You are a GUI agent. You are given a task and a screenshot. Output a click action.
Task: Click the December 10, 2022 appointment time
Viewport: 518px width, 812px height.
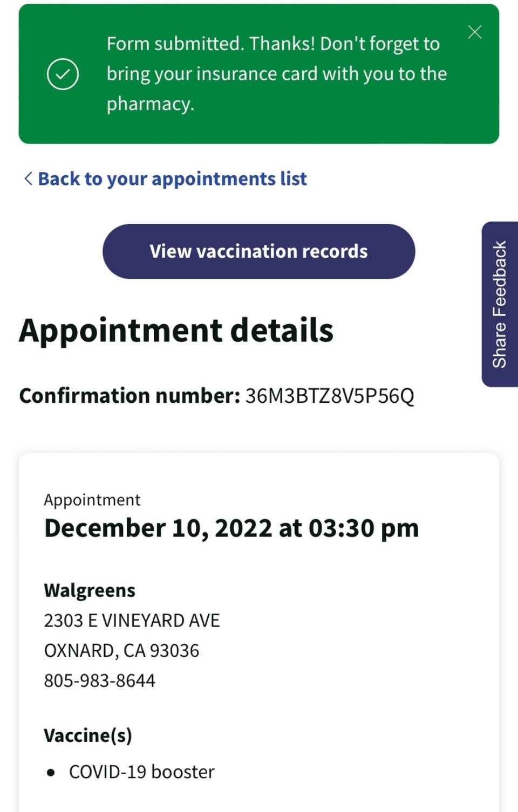231,528
